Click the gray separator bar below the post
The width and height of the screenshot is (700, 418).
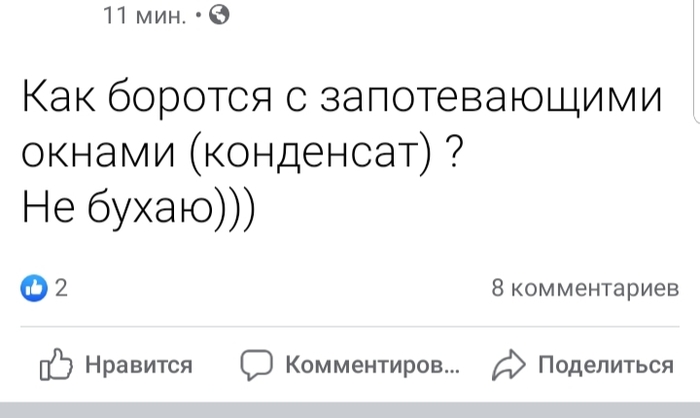point(350,410)
